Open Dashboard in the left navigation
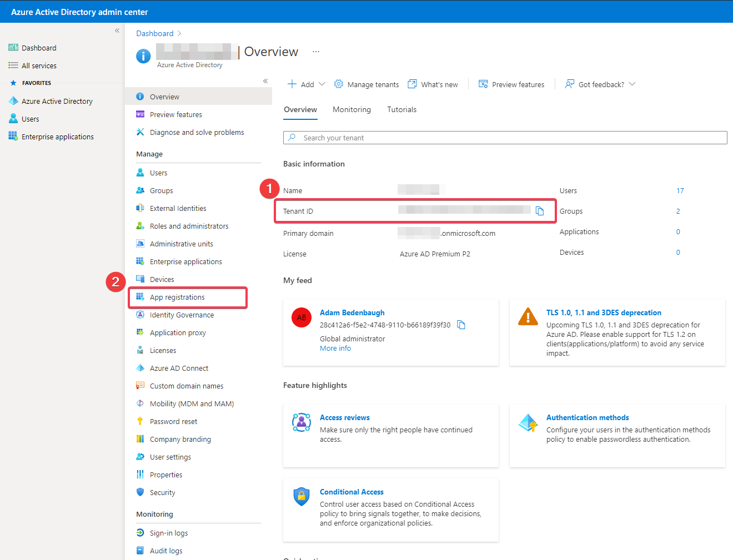The width and height of the screenshot is (733, 560). point(39,48)
